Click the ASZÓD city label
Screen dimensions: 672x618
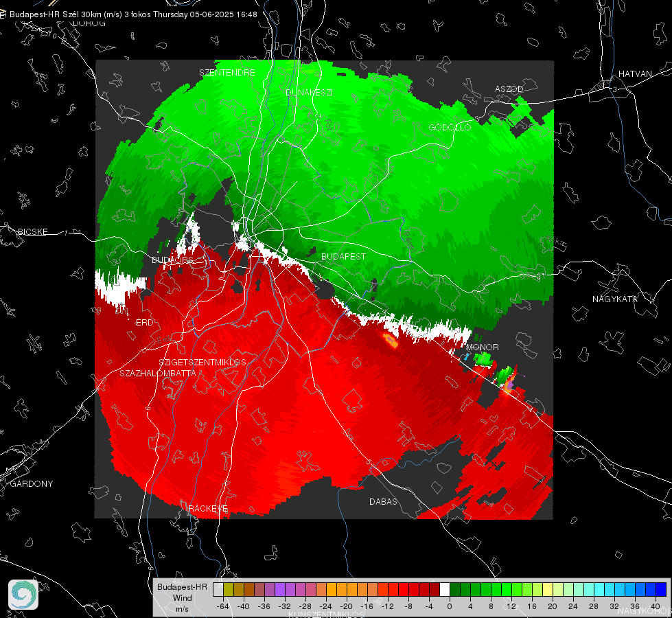[x=509, y=89]
